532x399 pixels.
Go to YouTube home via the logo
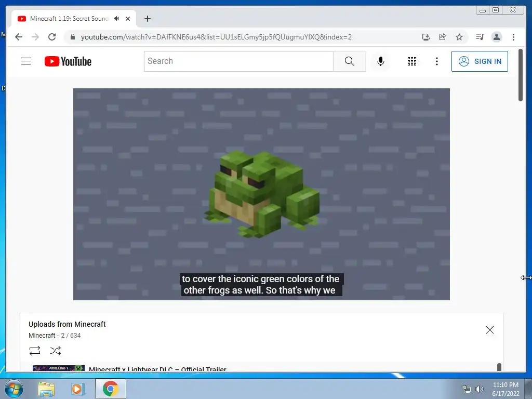pyautogui.click(x=68, y=61)
